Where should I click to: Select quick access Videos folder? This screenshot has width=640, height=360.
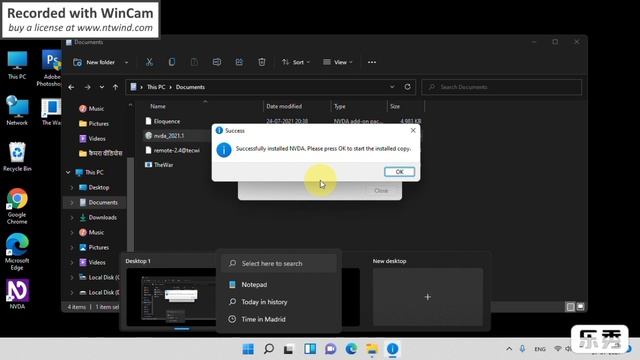coord(93,139)
